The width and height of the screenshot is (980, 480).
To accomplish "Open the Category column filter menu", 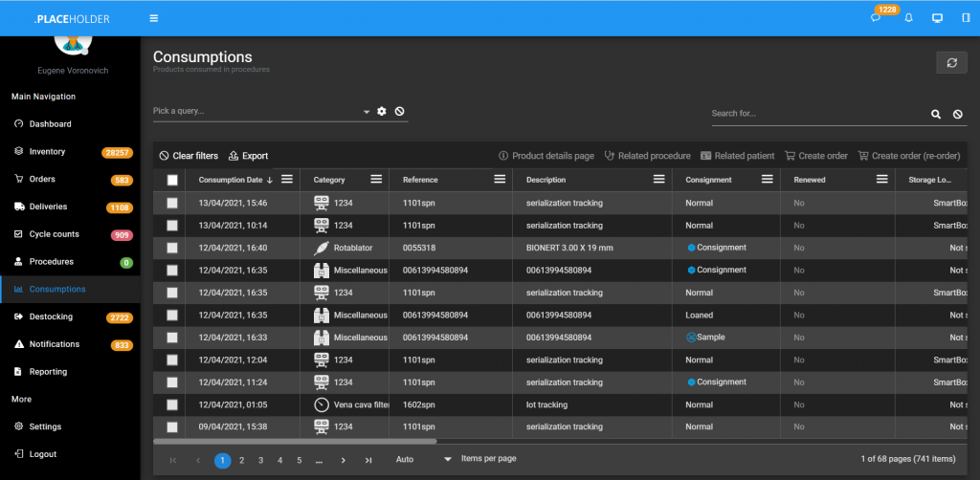I will (376, 180).
